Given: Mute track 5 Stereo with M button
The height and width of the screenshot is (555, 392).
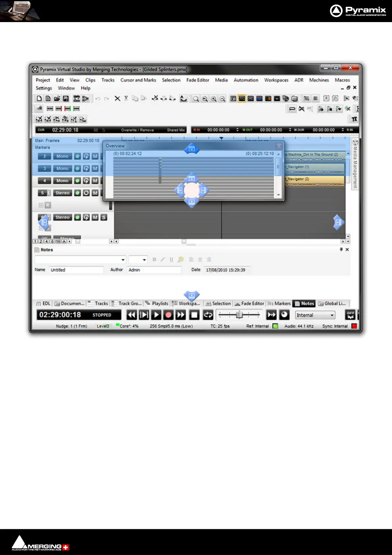Looking at the screenshot, I should (x=95, y=193).
